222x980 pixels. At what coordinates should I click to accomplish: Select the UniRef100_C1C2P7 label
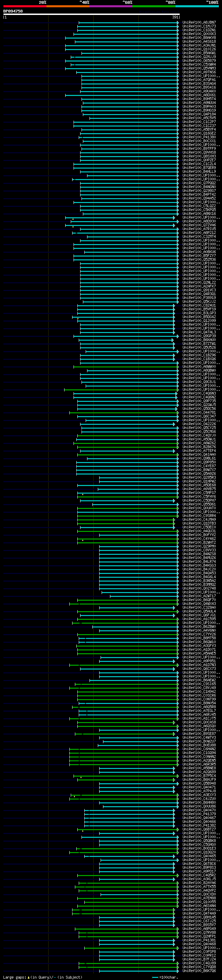click(199, 122)
